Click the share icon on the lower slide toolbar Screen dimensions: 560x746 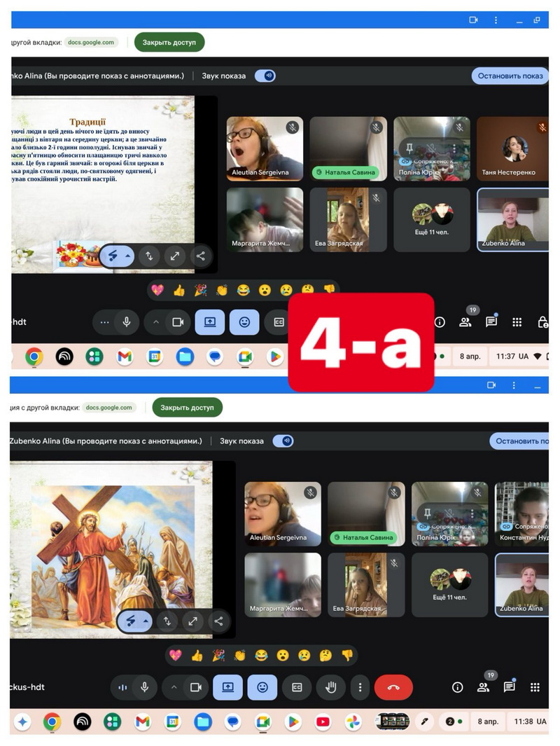[218, 621]
